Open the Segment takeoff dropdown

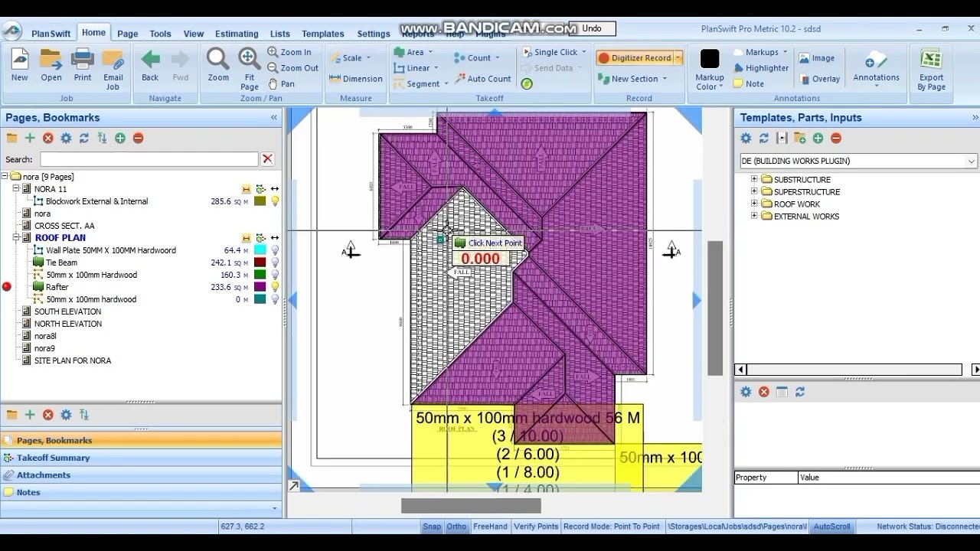(x=446, y=84)
